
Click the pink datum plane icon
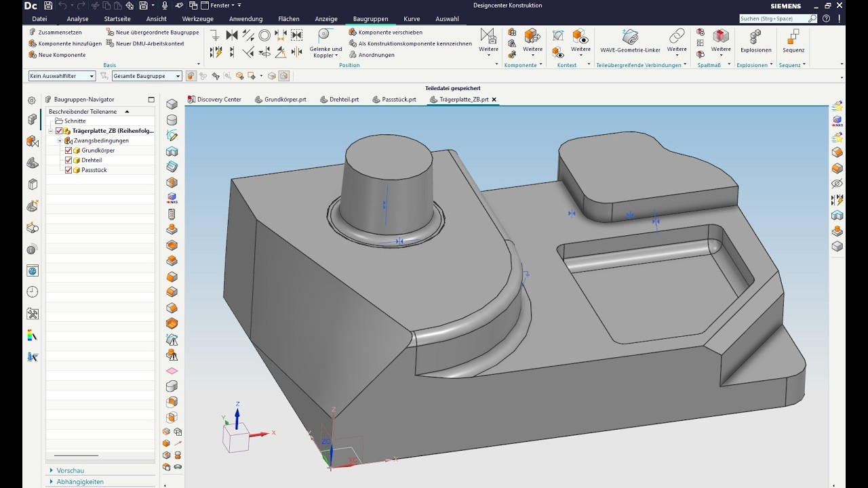point(172,371)
